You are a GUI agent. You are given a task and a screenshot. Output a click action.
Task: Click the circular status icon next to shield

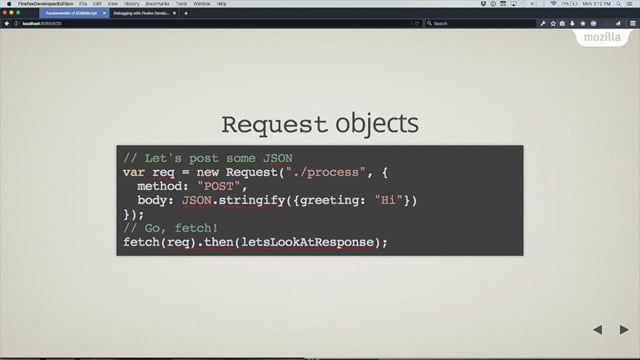coord(493,4)
